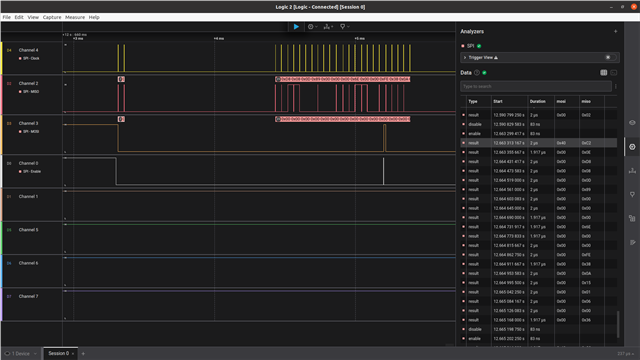640x360 pixels.
Task: Start capture with the blue play button
Action: tap(296, 27)
